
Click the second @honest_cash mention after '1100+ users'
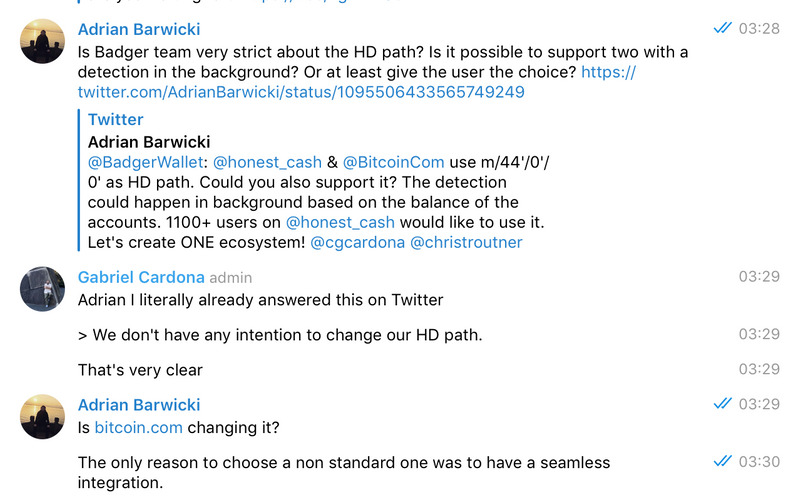pyautogui.click(x=340, y=222)
